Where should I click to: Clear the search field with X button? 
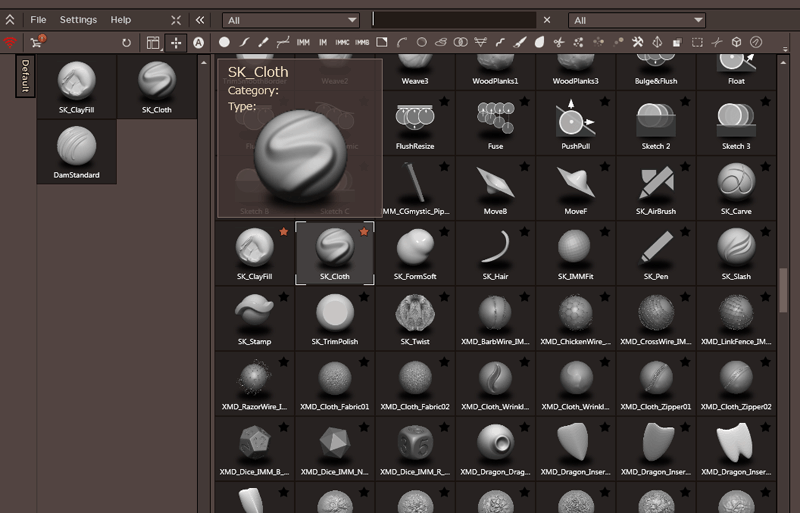[547, 20]
